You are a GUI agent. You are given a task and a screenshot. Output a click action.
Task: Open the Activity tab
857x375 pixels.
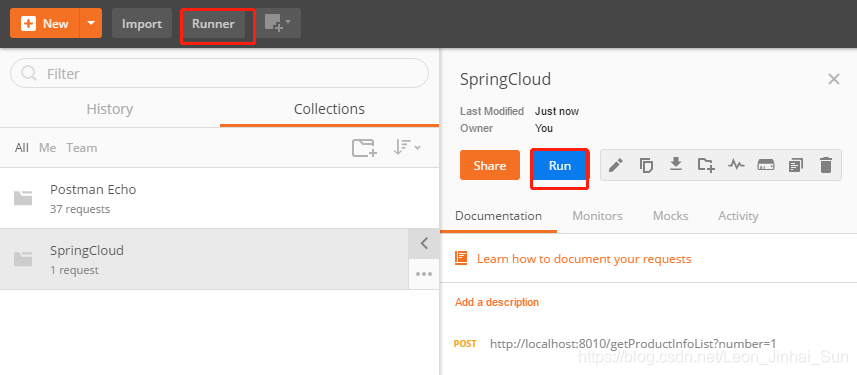(738, 216)
